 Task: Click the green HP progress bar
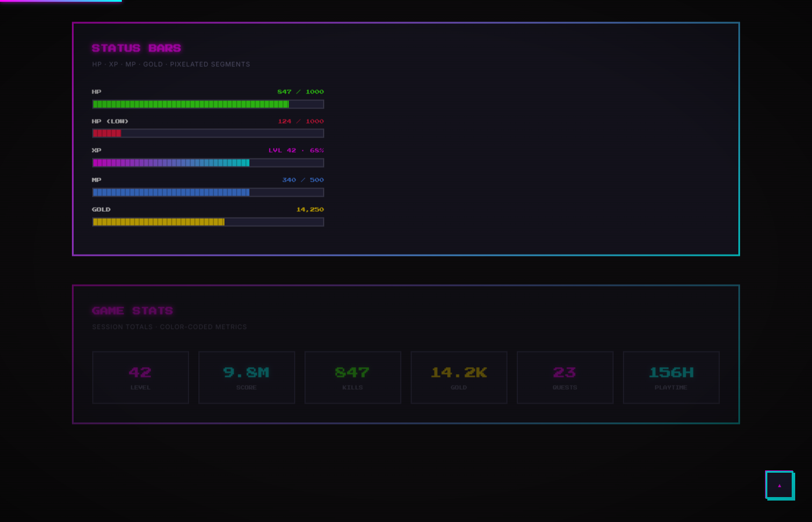click(208, 104)
